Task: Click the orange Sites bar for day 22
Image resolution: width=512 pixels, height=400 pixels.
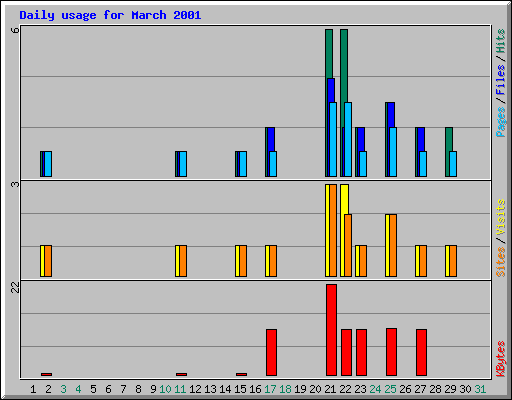Action: tap(348, 245)
